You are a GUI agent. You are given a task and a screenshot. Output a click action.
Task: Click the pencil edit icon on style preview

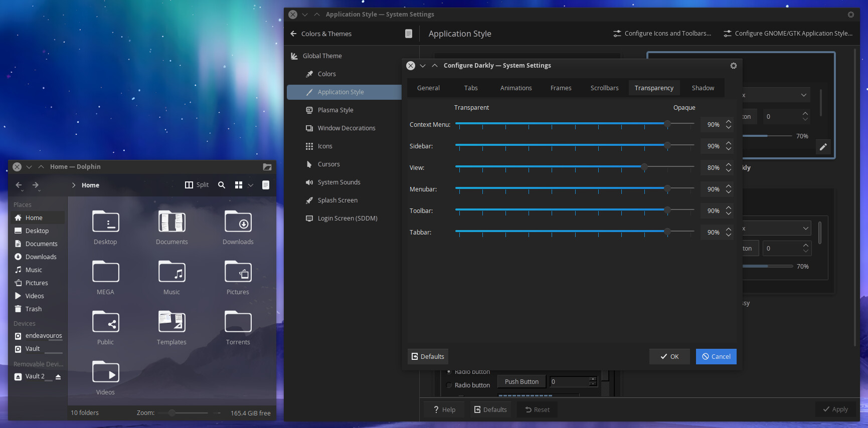pos(823,147)
